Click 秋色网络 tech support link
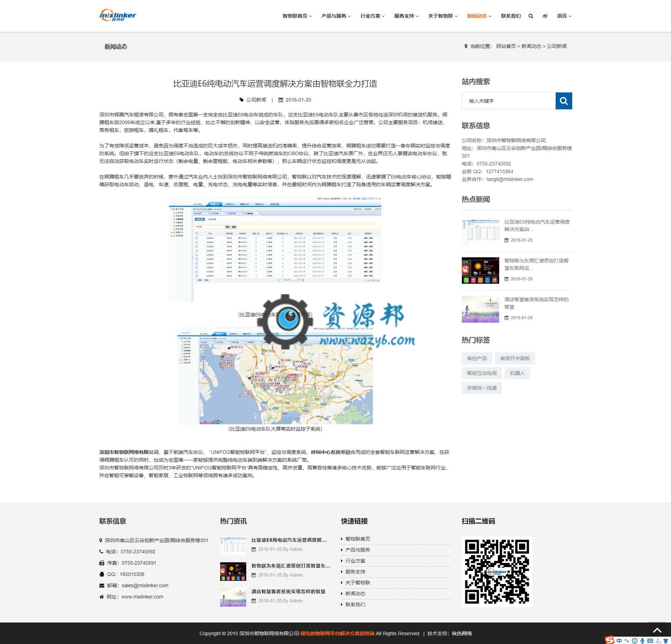 [462, 633]
